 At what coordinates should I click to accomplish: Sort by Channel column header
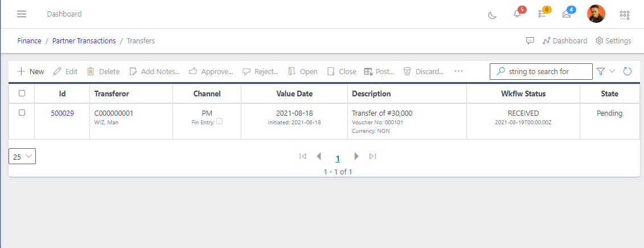(207, 93)
